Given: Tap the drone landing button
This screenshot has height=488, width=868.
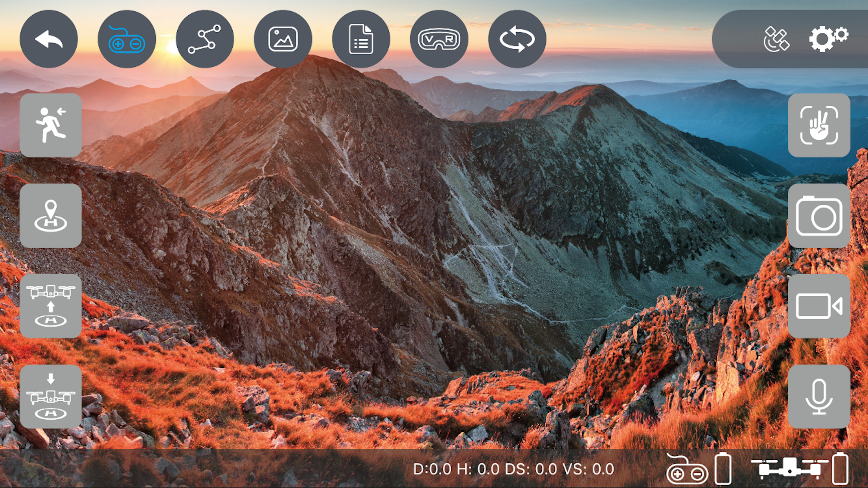Looking at the screenshot, I should point(51,396).
